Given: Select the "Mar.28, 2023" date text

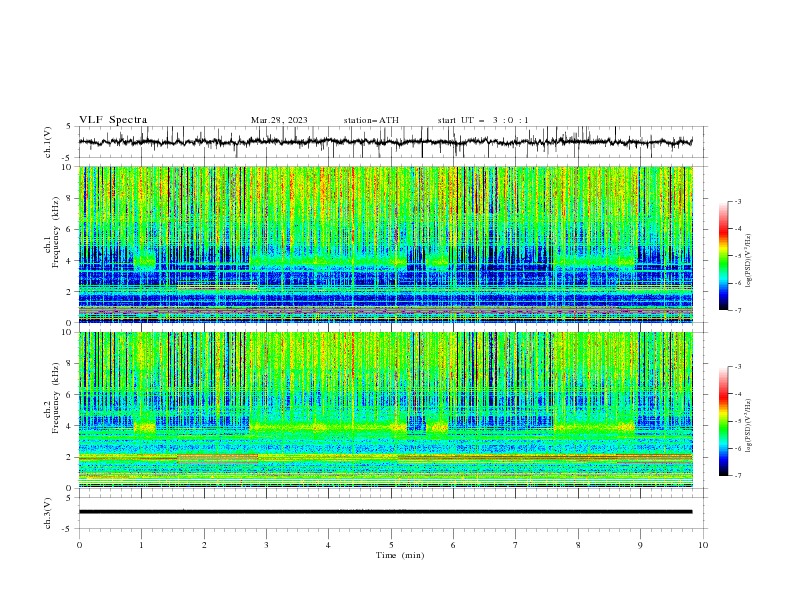Looking at the screenshot, I should (x=279, y=120).
